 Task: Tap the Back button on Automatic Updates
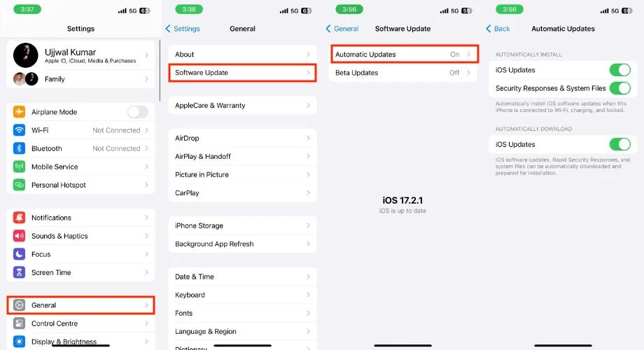coord(498,29)
